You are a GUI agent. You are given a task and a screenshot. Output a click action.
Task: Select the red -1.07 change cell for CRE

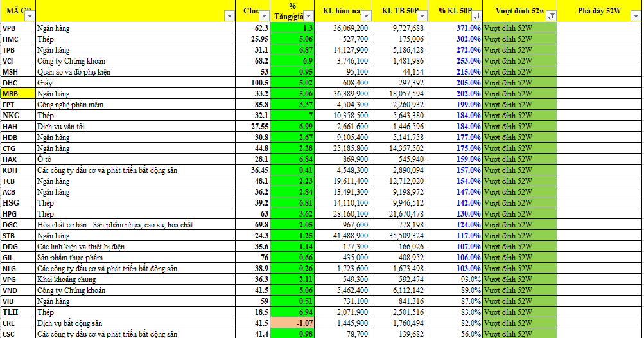(x=293, y=323)
